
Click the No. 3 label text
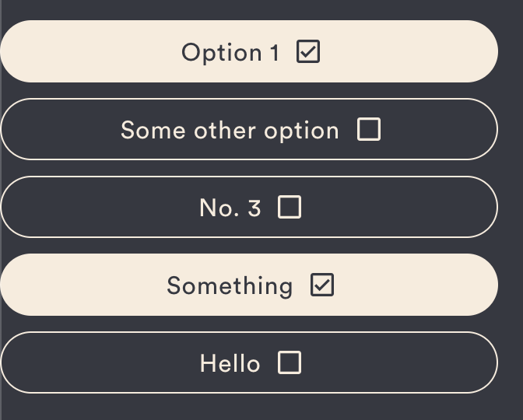pyautogui.click(x=230, y=208)
